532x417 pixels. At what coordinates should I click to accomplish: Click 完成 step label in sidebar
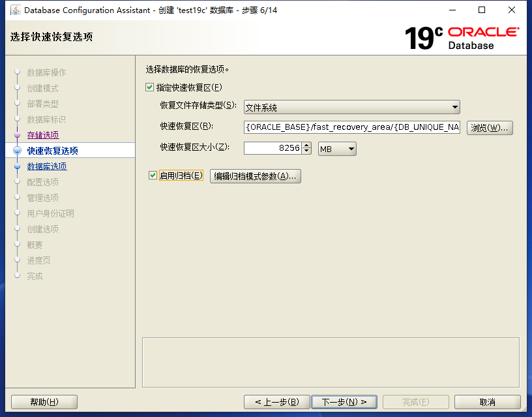pos(35,276)
